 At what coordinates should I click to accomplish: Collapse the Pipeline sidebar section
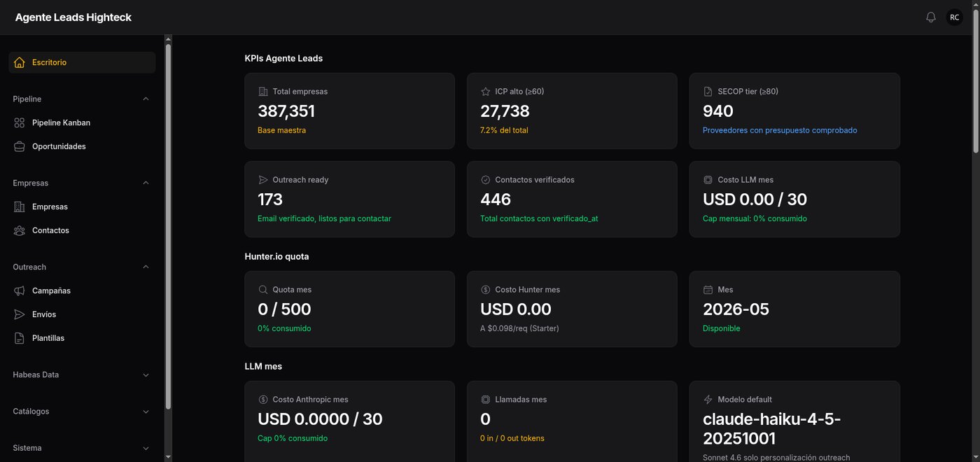pyautogui.click(x=146, y=99)
